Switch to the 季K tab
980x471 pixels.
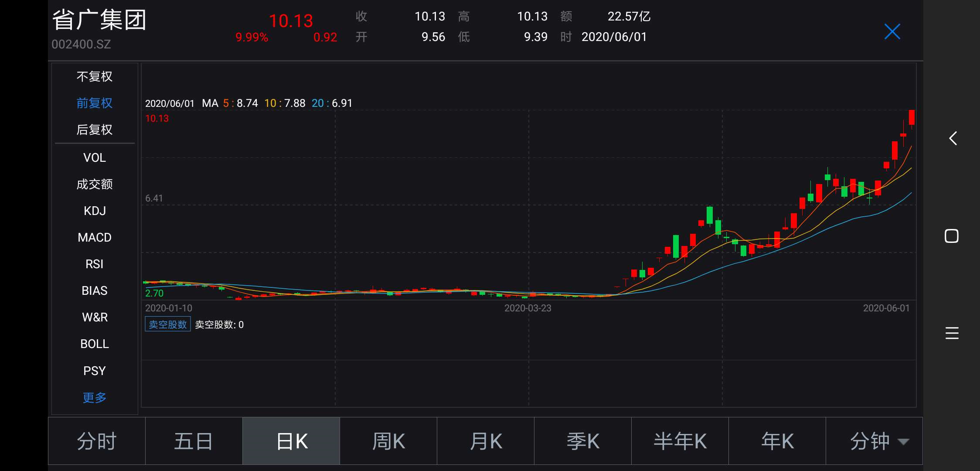coord(583,441)
